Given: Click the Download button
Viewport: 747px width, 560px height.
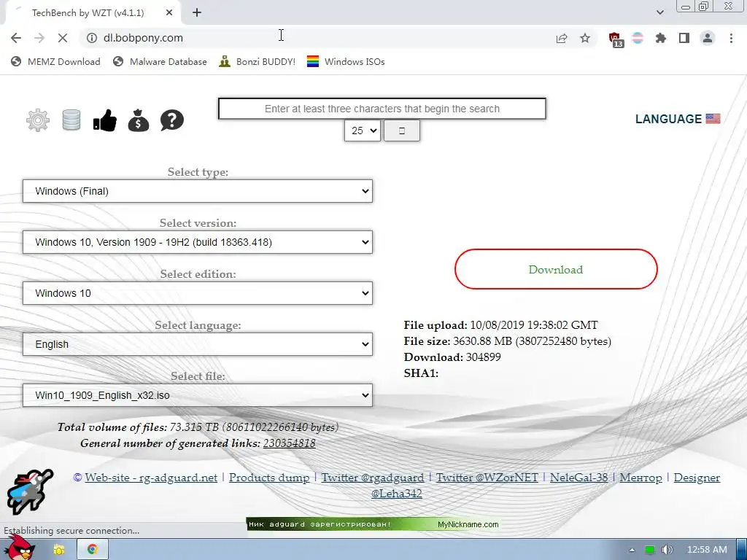Looking at the screenshot, I should [556, 269].
